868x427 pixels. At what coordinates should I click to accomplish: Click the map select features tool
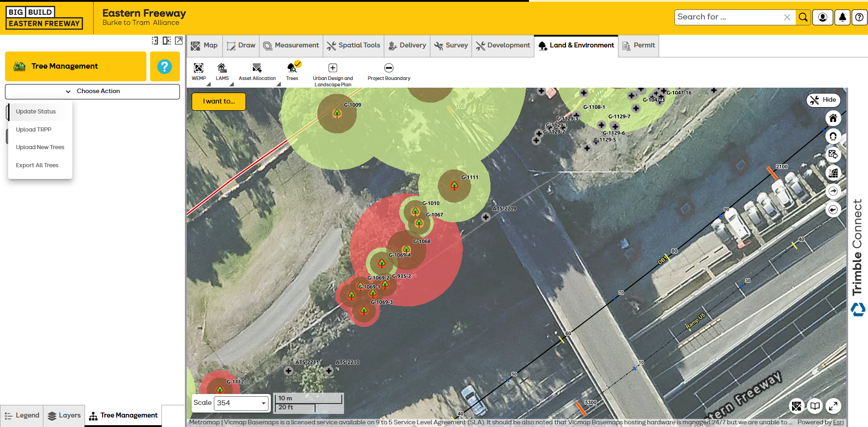833,155
